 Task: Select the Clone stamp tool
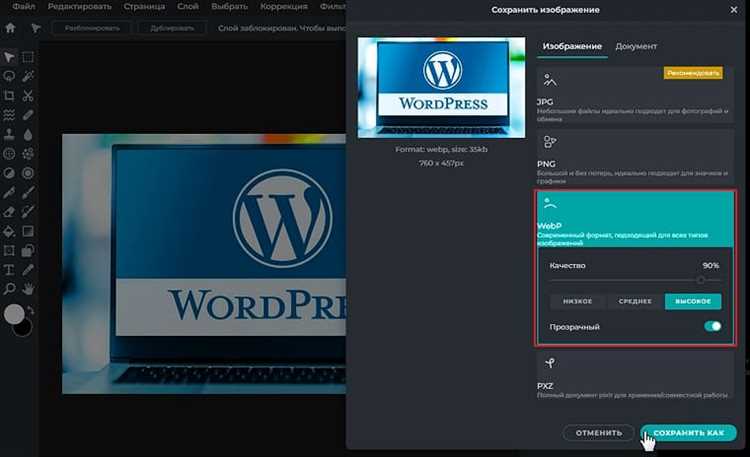click(x=9, y=134)
